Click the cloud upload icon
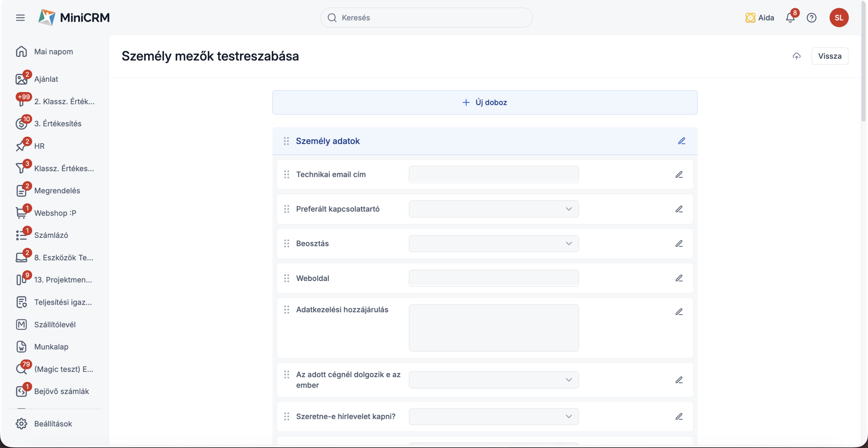 (796, 56)
